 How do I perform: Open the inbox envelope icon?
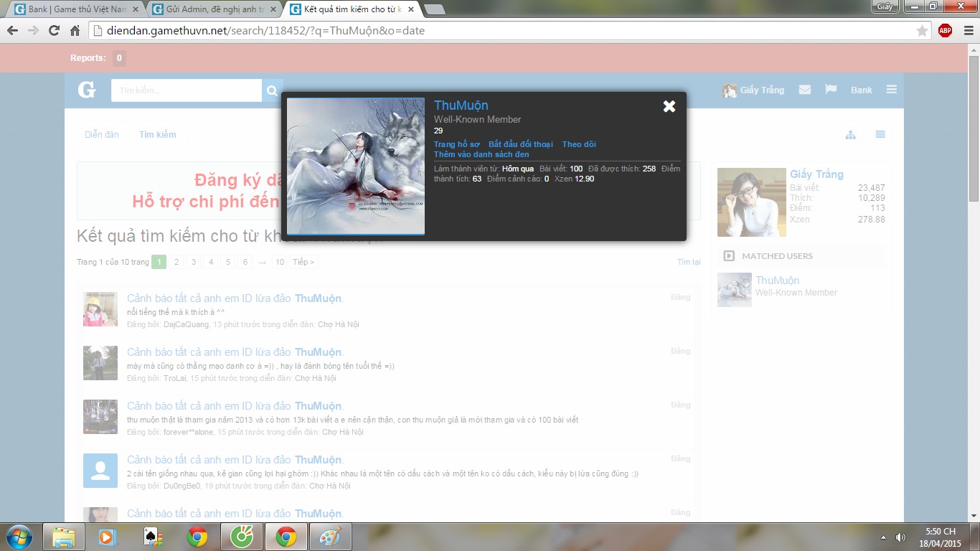point(805,90)
